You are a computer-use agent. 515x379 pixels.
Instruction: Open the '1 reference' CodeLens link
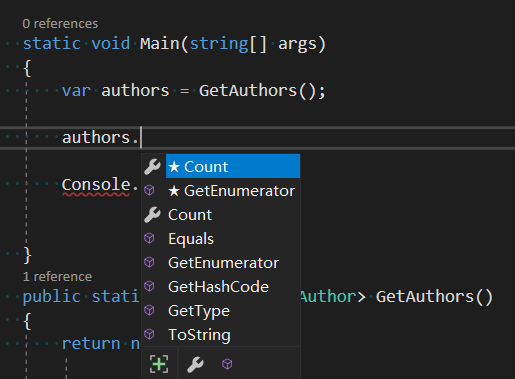(x=57, y=277)
